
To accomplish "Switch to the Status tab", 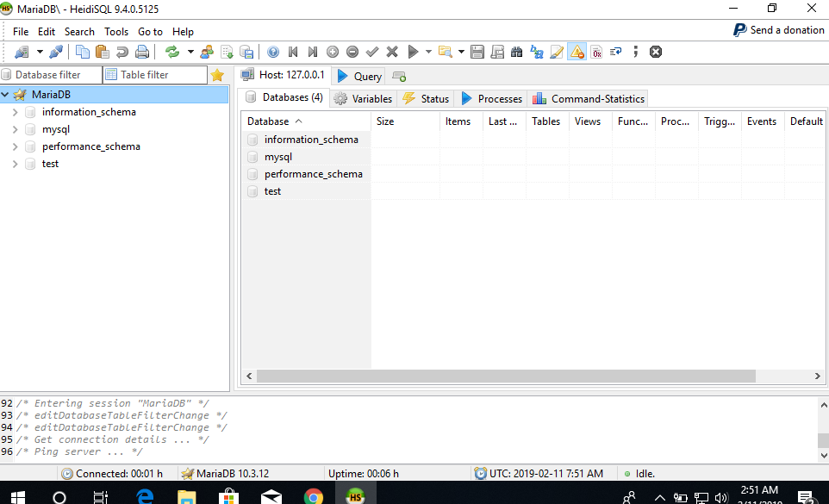I will coord(426,99).
